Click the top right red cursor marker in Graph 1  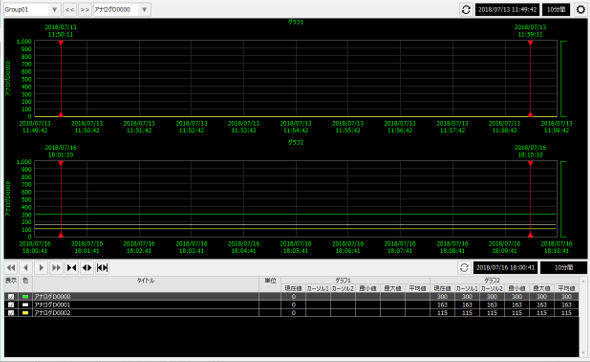530,43
